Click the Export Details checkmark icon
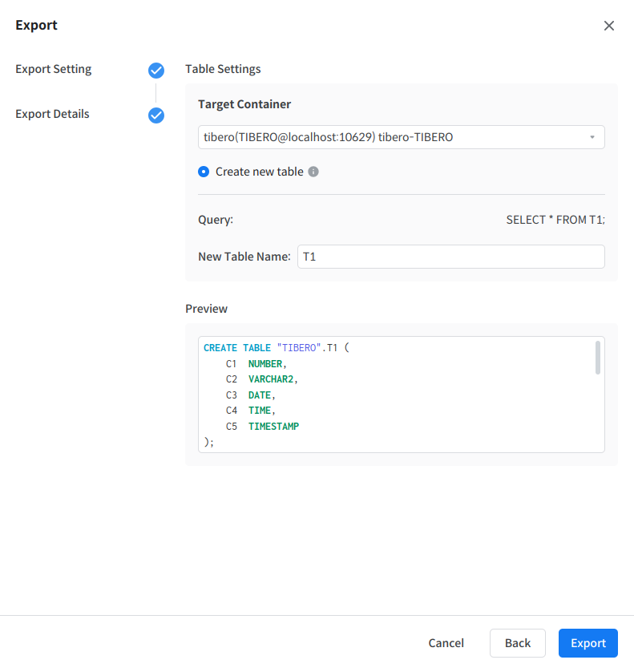 (x=156, y=115)
